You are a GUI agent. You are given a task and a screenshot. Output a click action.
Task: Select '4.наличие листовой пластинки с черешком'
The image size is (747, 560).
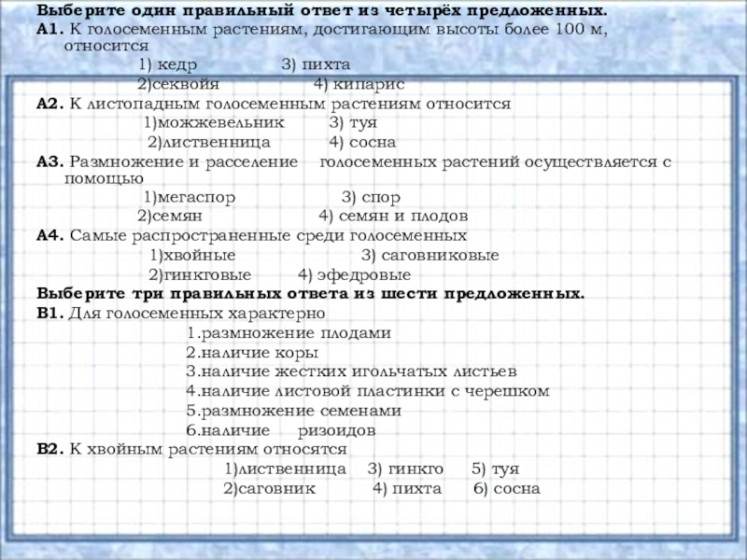(368, 391)
